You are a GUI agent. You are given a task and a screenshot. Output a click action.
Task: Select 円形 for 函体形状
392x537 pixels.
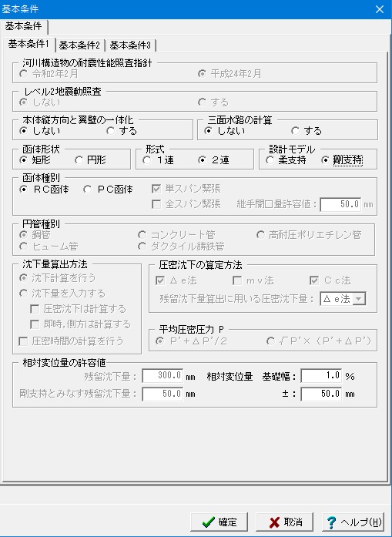tap(91, 160)
